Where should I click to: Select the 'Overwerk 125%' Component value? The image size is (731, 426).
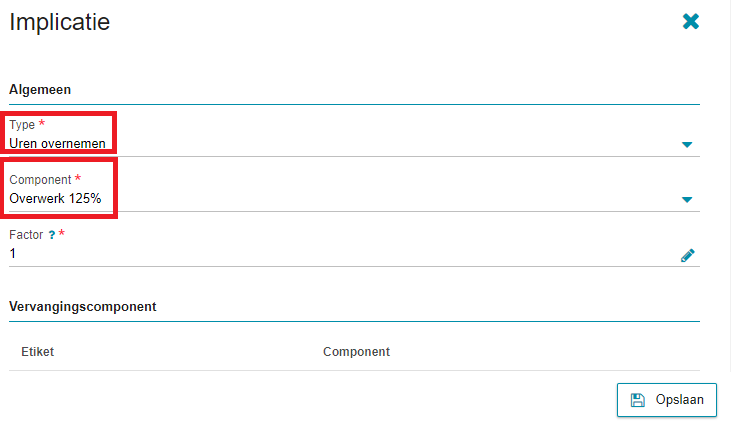click(x=55, y=199)
